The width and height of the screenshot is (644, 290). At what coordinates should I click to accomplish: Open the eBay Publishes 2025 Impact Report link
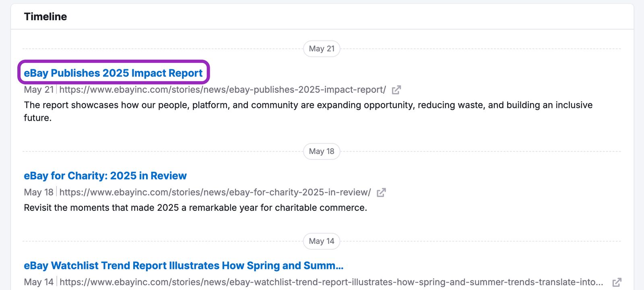click(x=113, y=73)
